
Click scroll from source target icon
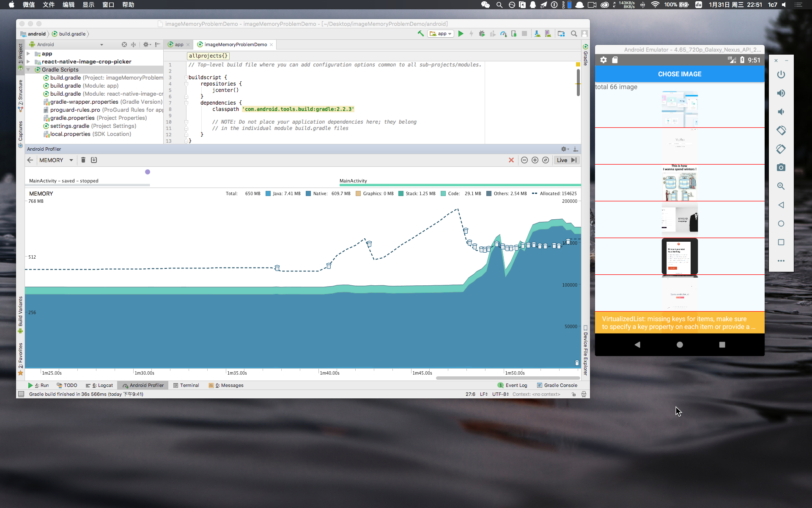124,44
